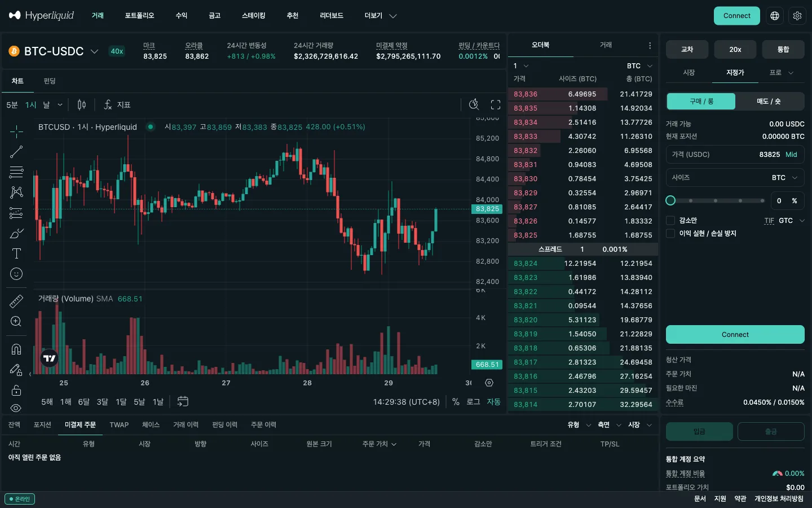Open the settings gear in header
The width and height of the screenshot is (812, 508).
pos(797,16)
